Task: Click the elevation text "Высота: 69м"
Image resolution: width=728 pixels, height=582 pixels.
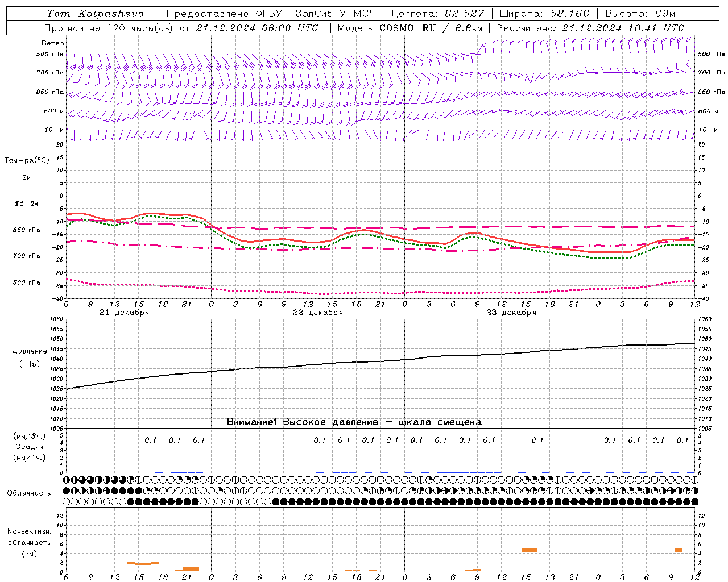Action: (x=640, y=14)
